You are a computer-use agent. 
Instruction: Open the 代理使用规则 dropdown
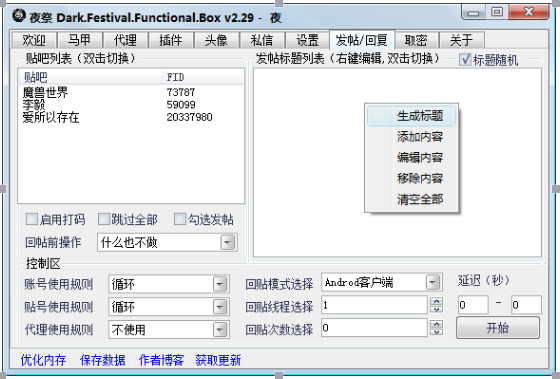(x=220, y=329)
